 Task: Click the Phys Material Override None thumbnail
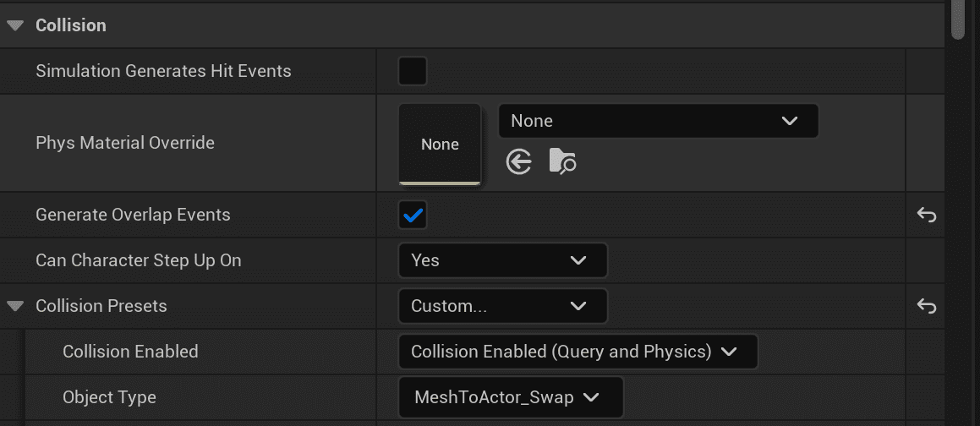coord(440,145)
